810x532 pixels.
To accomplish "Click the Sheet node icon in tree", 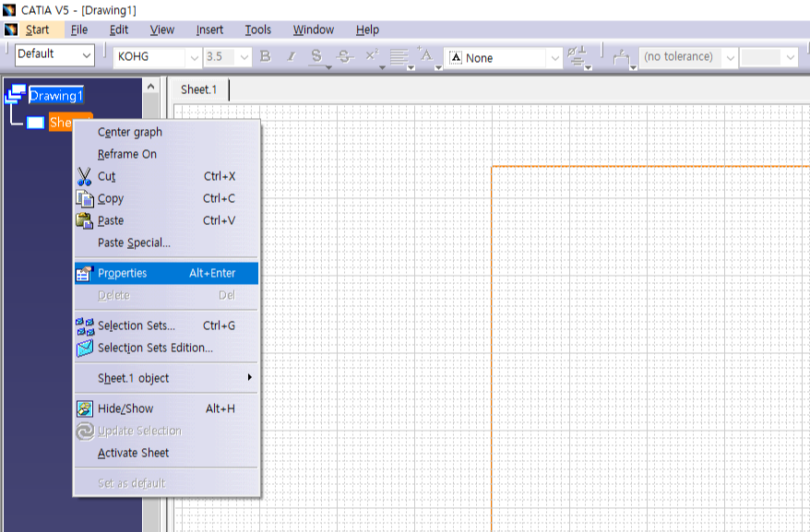I will pyautogui.click(x=35, y=123).
